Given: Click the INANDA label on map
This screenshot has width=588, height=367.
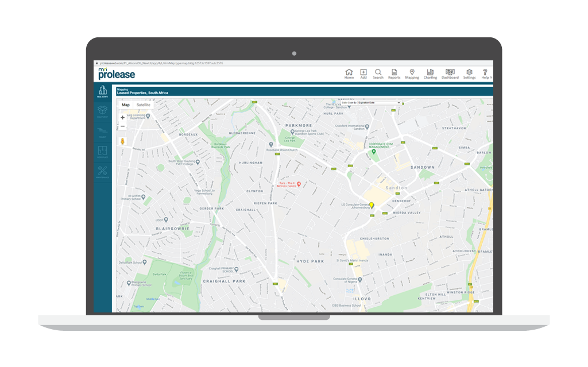Looking at the screenshot, I should pos(385,254).
